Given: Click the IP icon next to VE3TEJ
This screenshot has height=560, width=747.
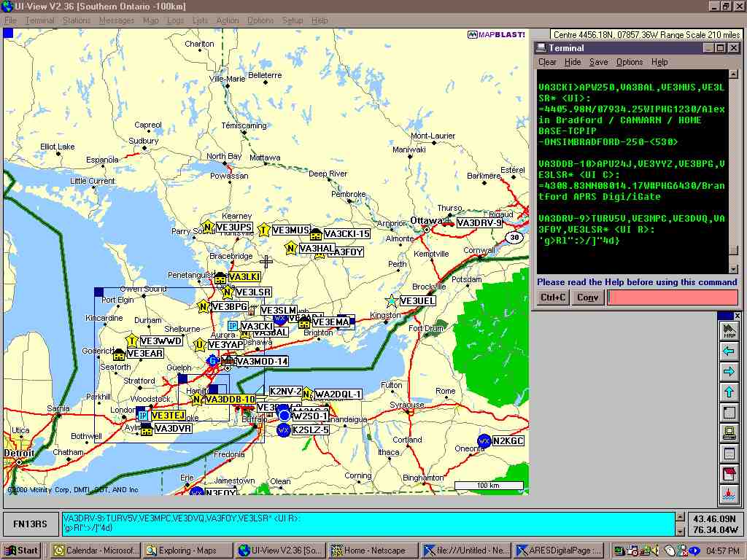Looking at the screenshot, I should (142, 415).
